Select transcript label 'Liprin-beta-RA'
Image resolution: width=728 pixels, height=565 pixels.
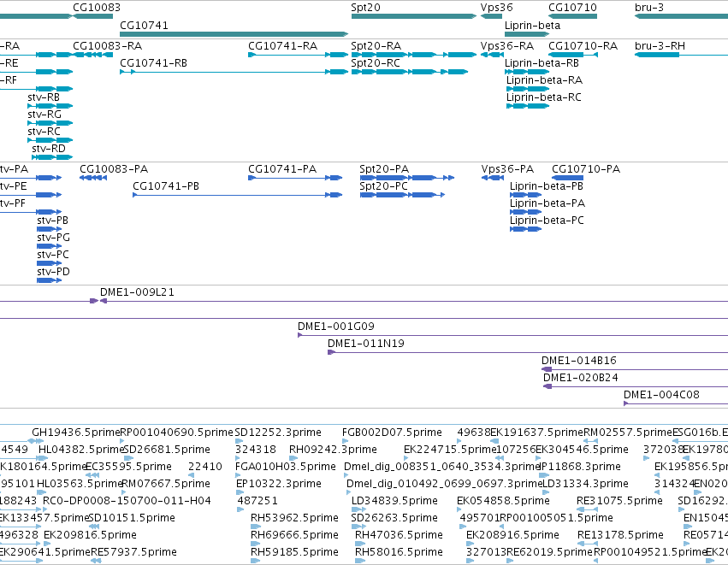[x=545, y=80]
